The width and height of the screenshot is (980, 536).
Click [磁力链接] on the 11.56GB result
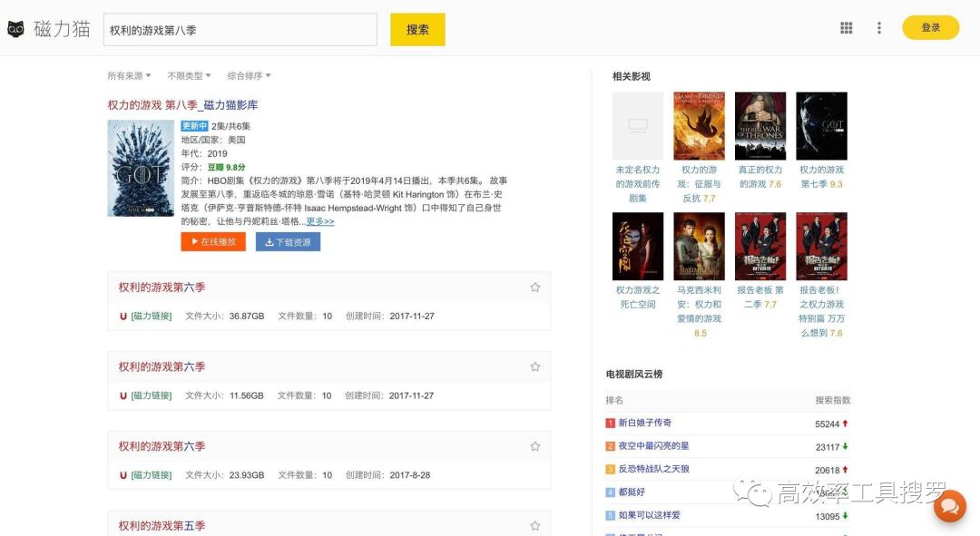point(152,395)
